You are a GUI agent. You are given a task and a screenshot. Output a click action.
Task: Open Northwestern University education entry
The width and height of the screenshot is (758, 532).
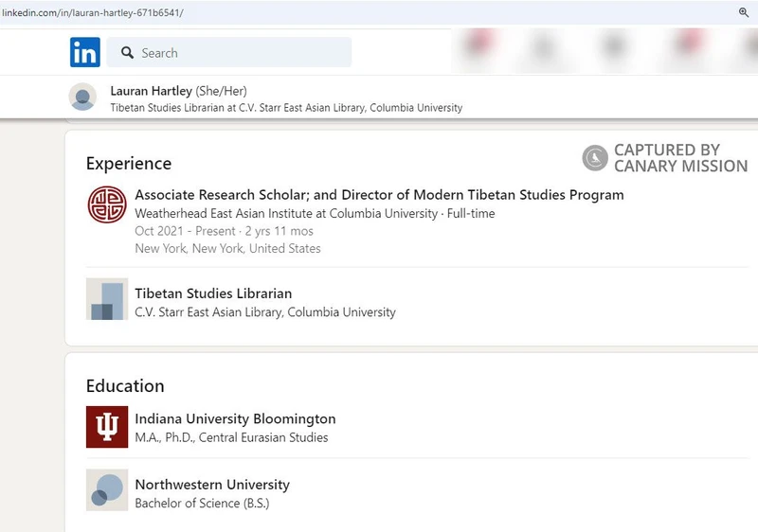[x=212, y=485]
